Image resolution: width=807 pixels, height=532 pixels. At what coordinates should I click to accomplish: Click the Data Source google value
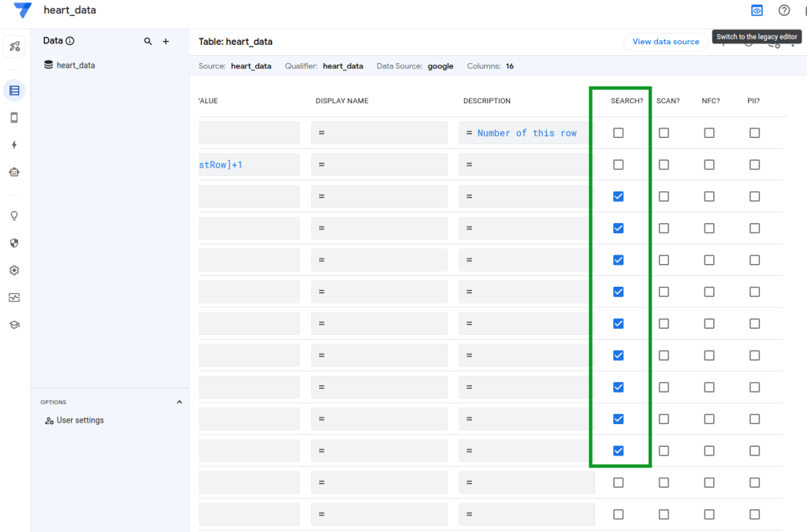tap(441, 66)
